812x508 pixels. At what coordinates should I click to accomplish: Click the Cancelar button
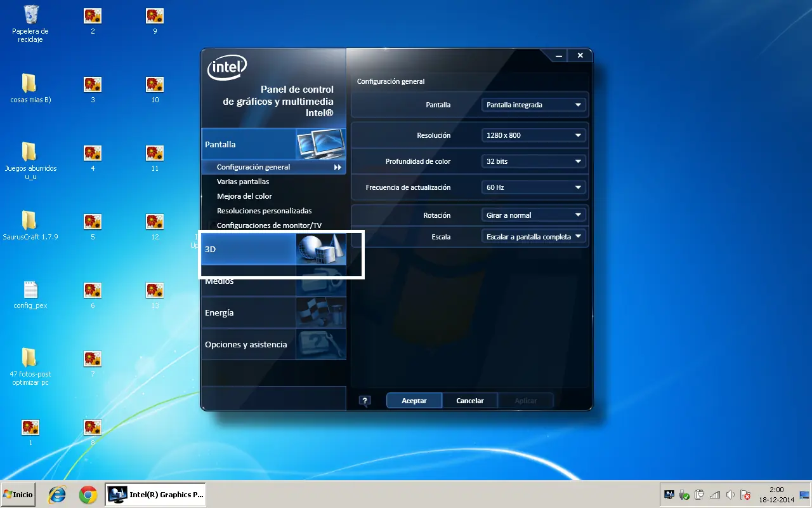[470, 401]
